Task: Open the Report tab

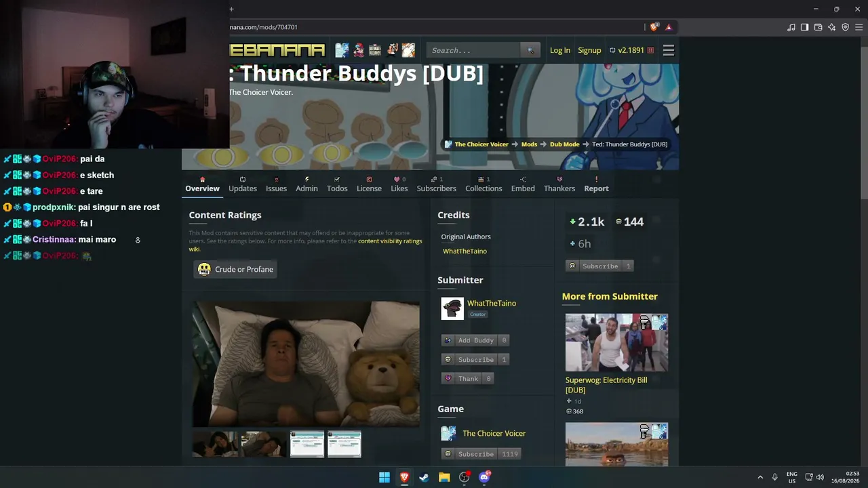Action: (597, 184)
